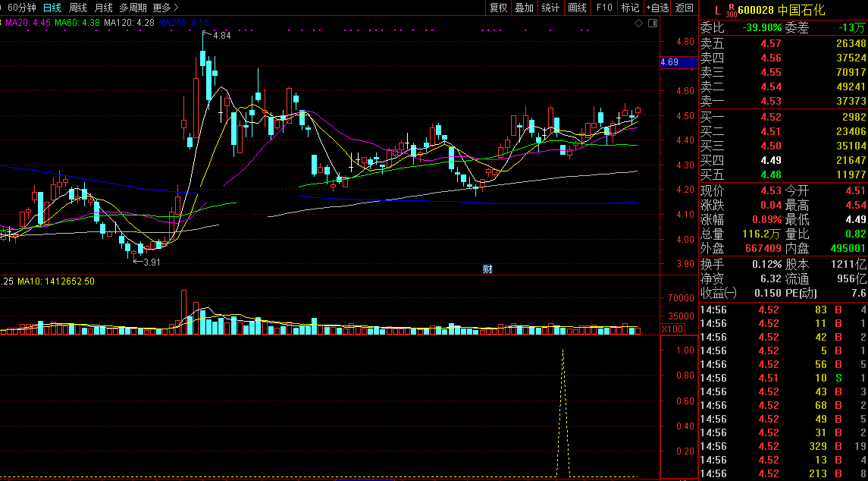Click the R300 badge beside stock code
Viewport: 868px width, 481px height.
point(732,11)
